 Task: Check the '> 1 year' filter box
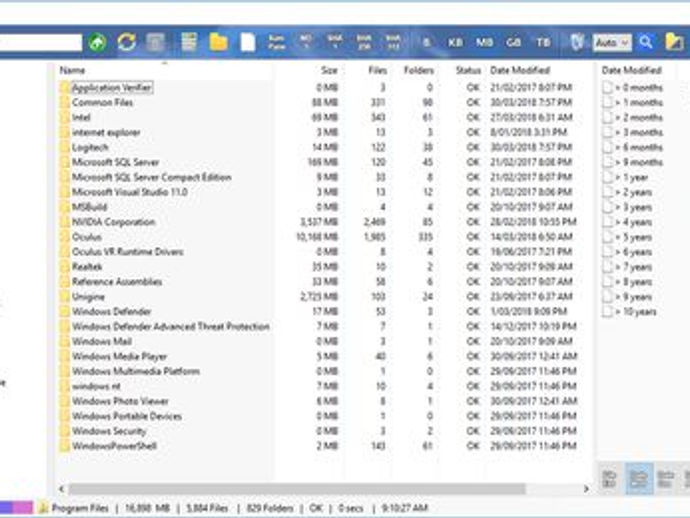(607, 177)
